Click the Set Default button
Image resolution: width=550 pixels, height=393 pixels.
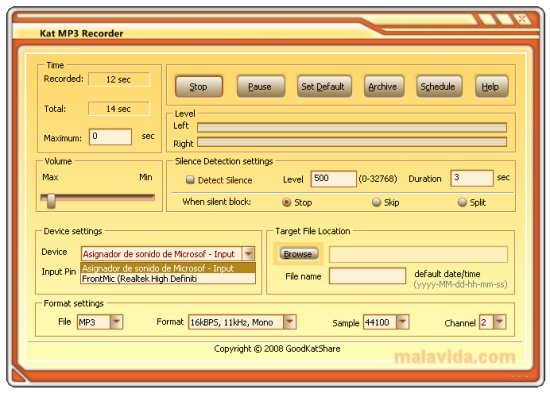[x=324, y=86]
